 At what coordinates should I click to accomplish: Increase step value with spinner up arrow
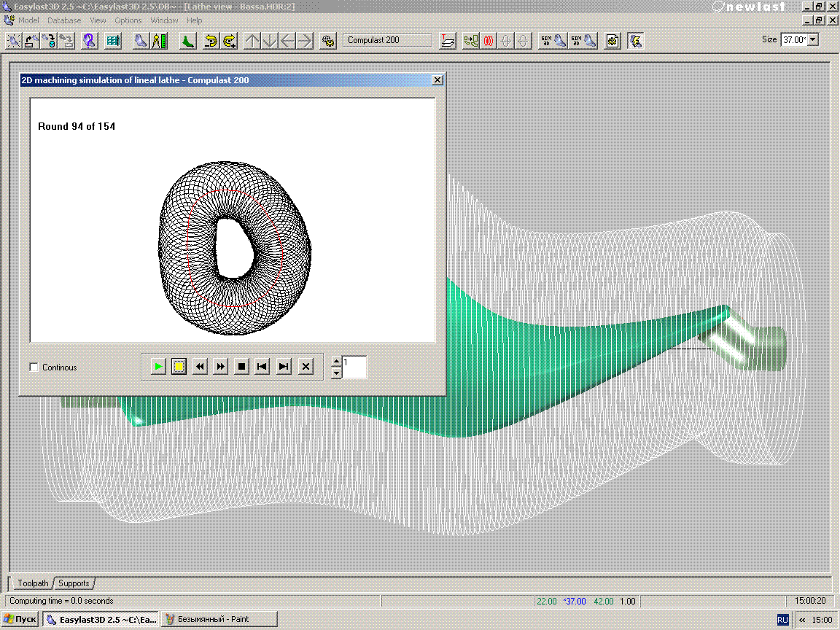click(x=335, y=361)
